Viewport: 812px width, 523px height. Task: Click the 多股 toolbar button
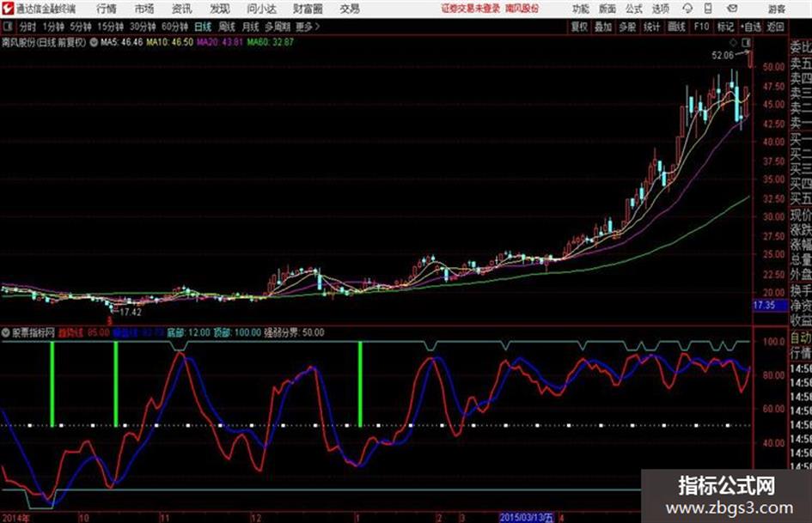627,27
